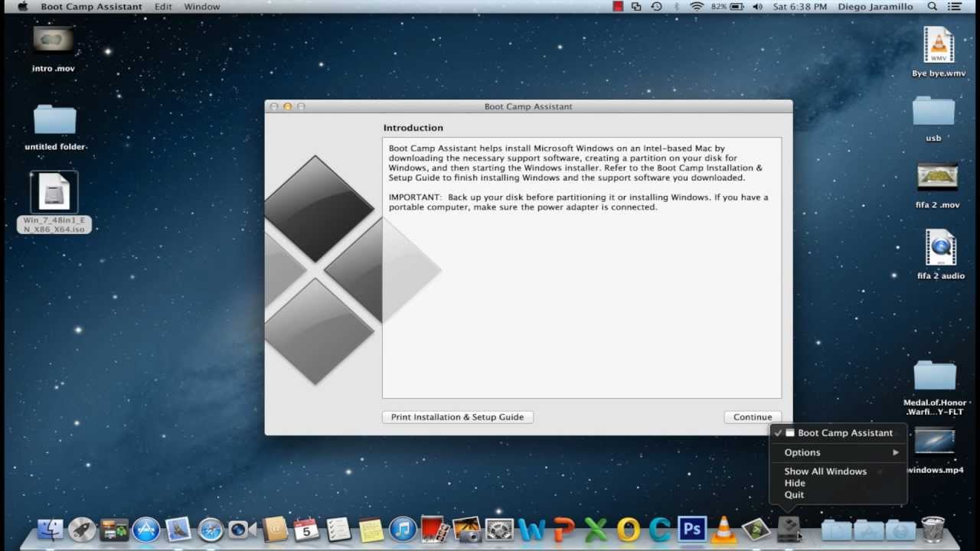Screen dimensions: 980x551
Task: Launch Safari compass icon in dock
Action: click(211, 530)
